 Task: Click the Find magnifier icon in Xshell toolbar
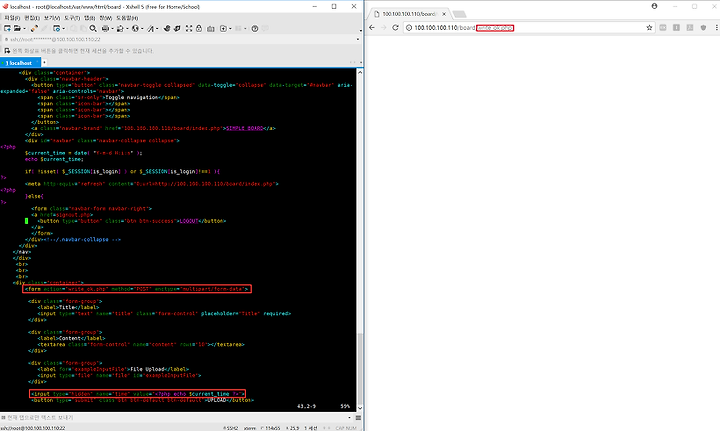point(93,28)
